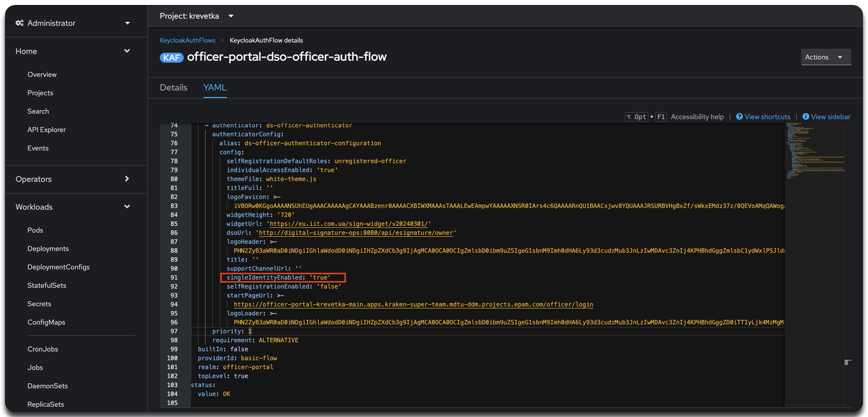Collapse the Home navigation section

(x=73, y=51)
